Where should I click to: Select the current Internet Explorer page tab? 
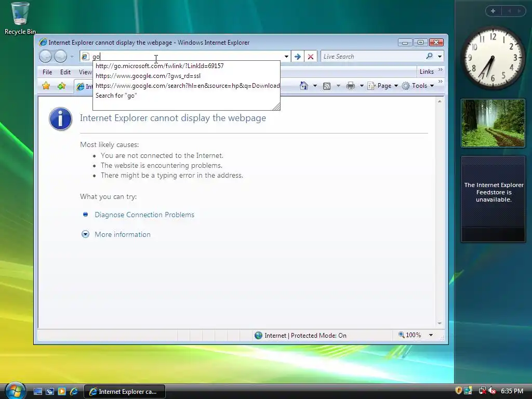pos(84,87)
